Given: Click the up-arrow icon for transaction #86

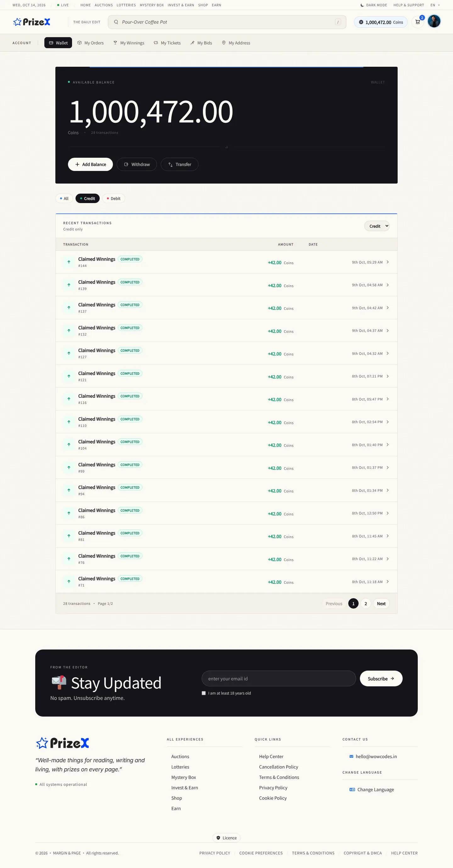Looking at the screenshot, I should [x=69, y=513].
